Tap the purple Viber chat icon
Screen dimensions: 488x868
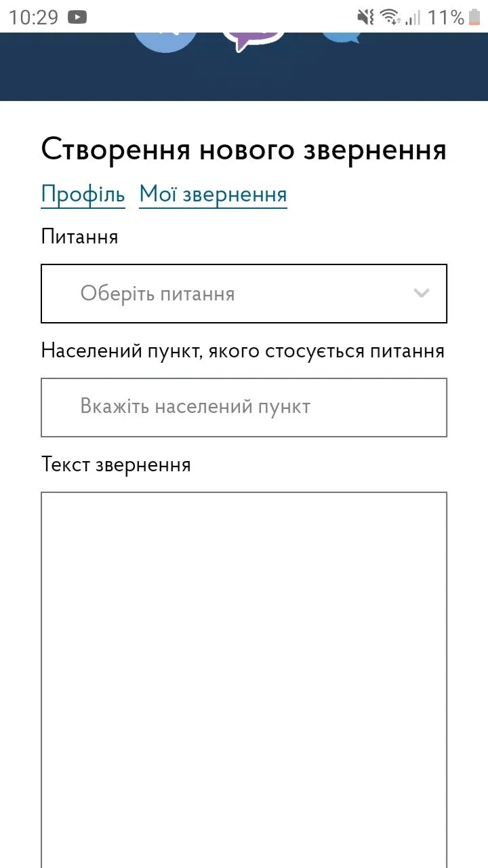click(x=252, y=39)
